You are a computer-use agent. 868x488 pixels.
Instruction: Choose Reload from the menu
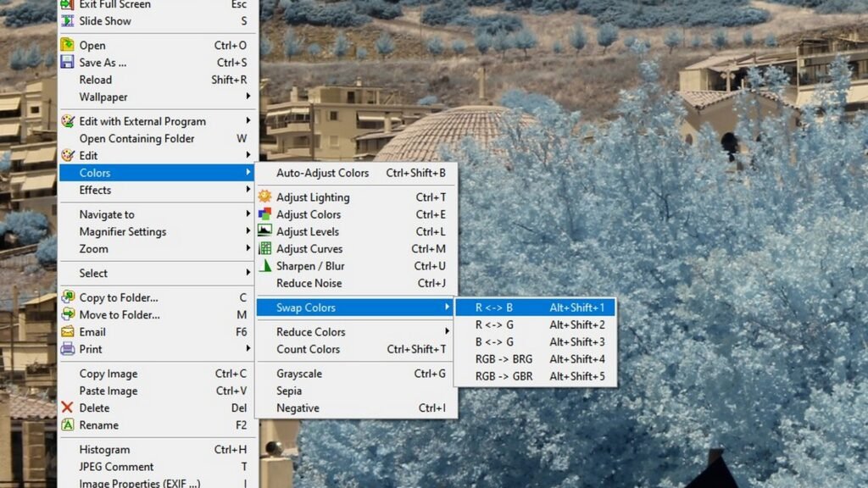coord(157,79)
